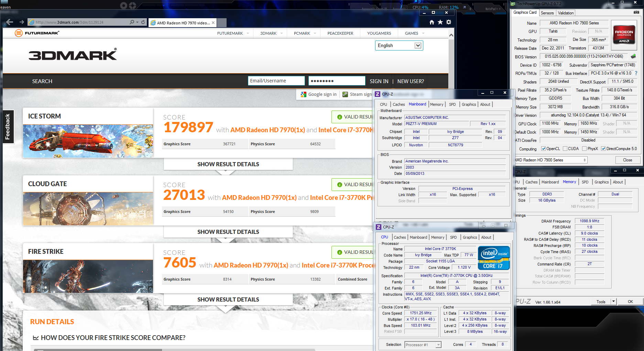Click PEACEKEEPER in the site menu
Viewport: 644px width, 351px height.
340,33
